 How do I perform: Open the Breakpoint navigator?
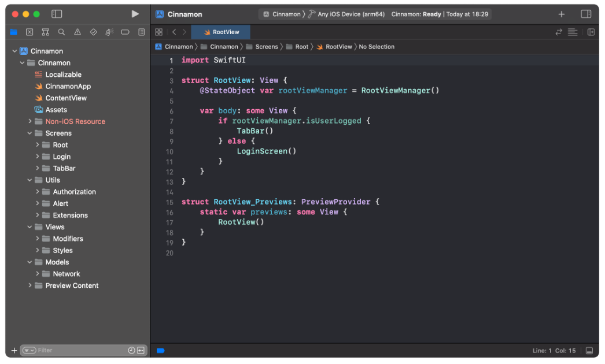[x=125, y=32]
